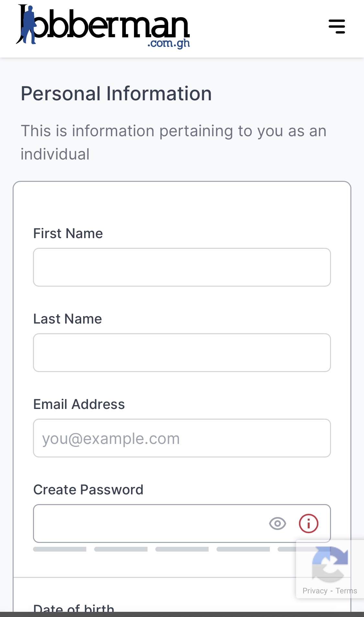
Task: Open the reCAPTCHA Terms link
Action: 346,591
